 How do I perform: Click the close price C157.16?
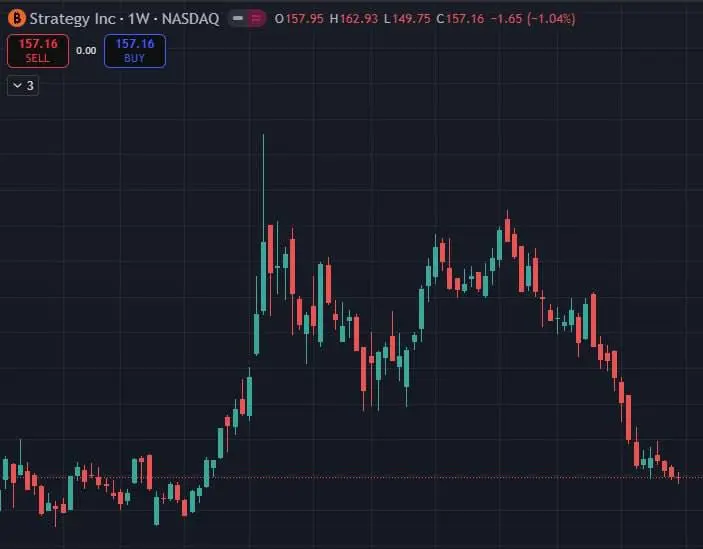point(460,19)
